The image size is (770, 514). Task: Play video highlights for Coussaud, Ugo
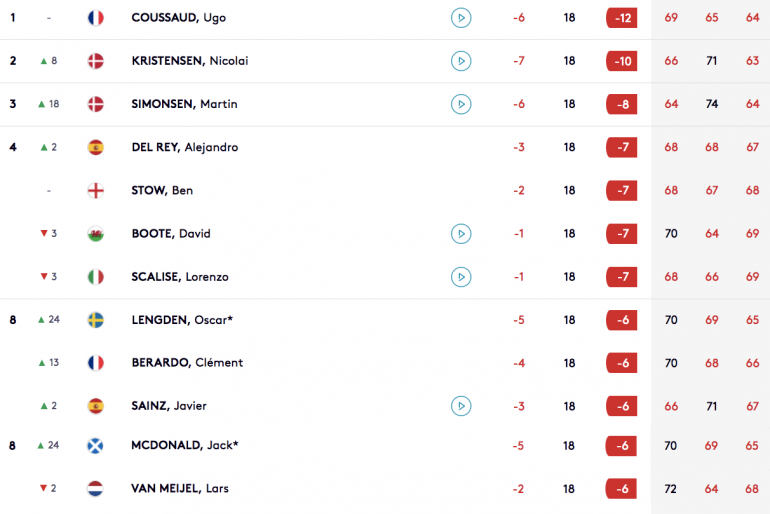(461, 18)
